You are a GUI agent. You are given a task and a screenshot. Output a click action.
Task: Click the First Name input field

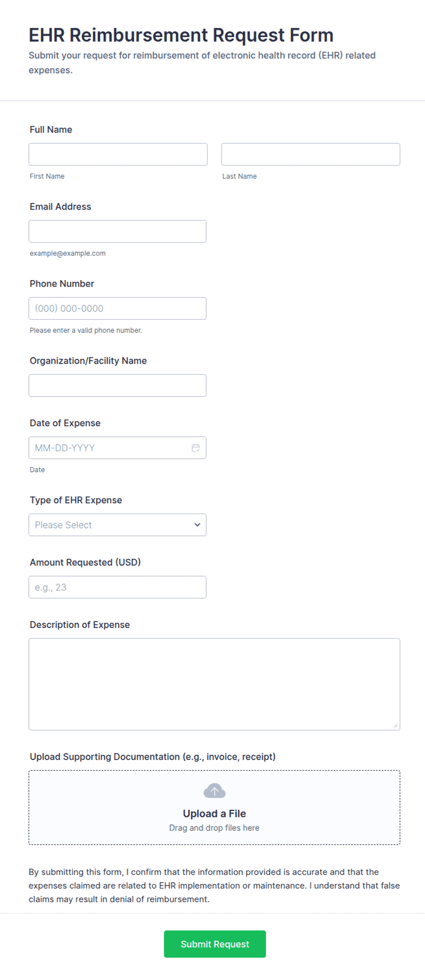(x=118, y=154)
